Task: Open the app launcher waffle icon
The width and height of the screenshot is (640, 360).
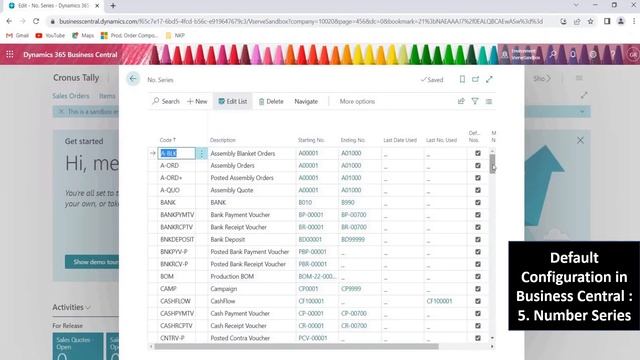Action: [x=10, y=54]
